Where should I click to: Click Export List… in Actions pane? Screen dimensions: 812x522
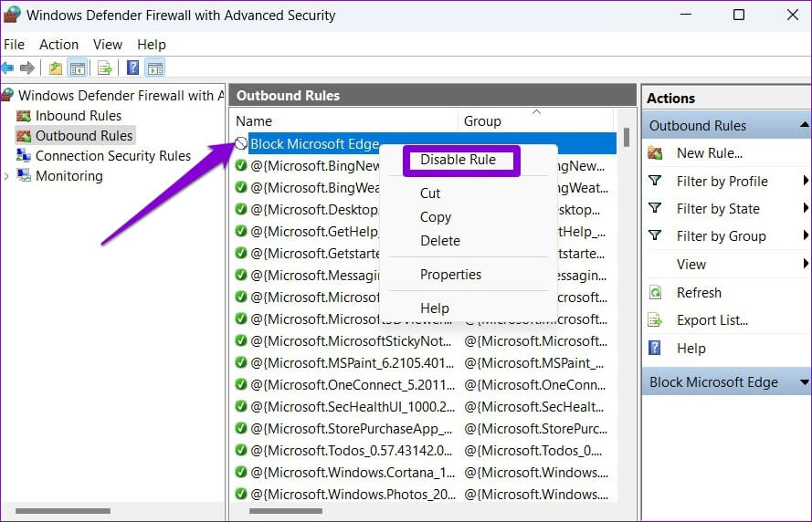712,320
